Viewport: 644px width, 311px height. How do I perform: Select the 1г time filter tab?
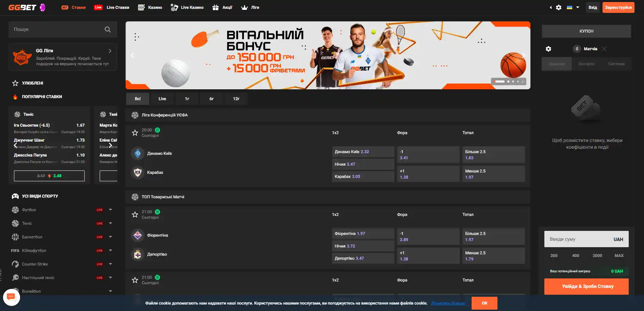point(187,99)
